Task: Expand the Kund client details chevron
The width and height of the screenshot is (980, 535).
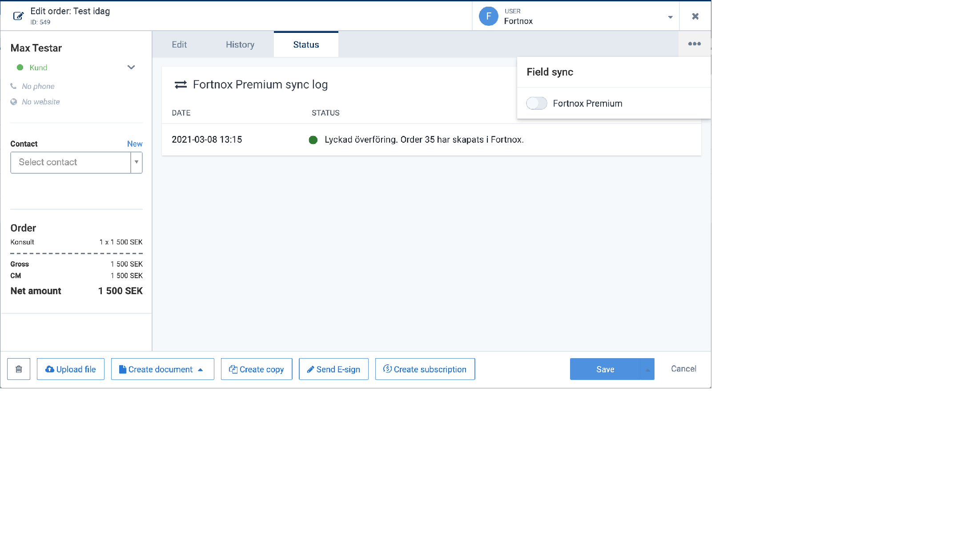Action: (131, 68)
